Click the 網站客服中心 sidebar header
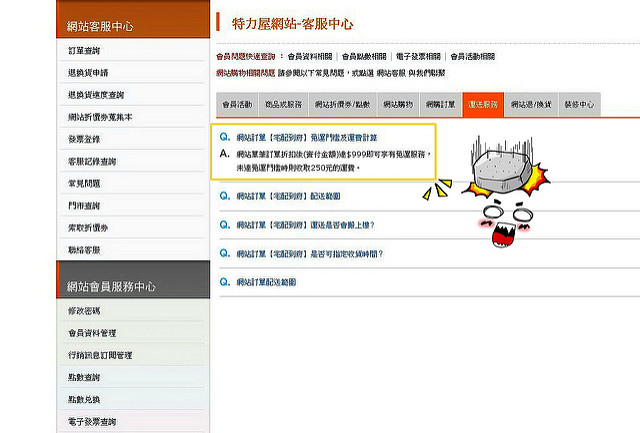This screenshot has width=640, height=433. coord(133,19)
